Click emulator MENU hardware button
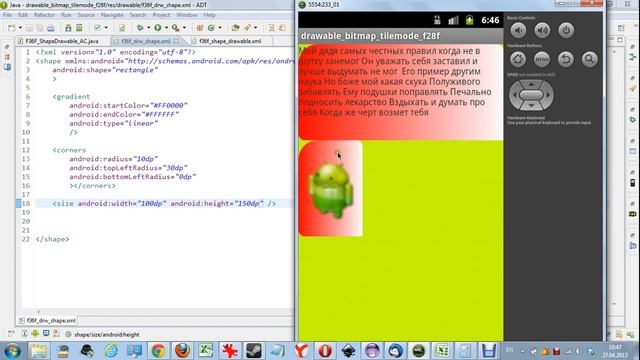The width and height of the screenshot is (640, 360). [542, 59]
